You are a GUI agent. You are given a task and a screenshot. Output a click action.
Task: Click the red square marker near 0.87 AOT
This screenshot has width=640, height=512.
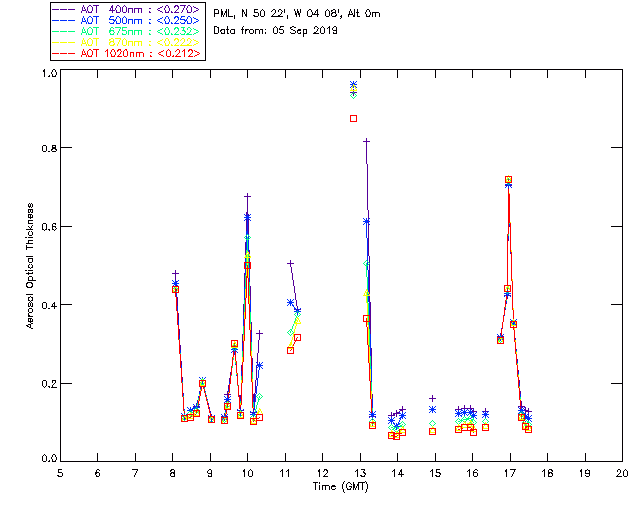pyautogui.click(x=353, y=118)
